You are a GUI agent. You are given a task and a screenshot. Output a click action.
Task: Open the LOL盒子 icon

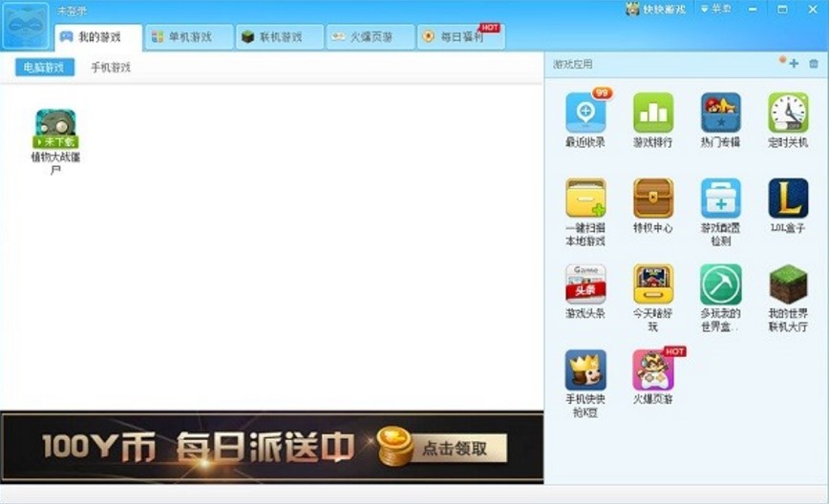(788, 199)
